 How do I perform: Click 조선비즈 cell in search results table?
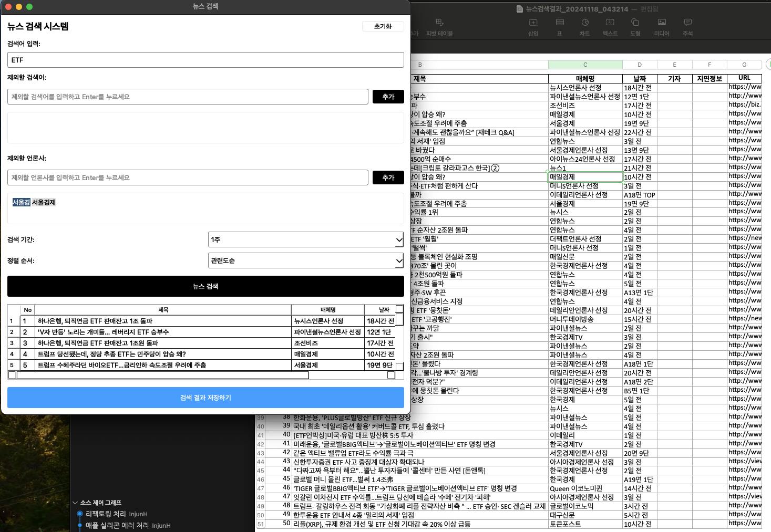(x=328, y=343)
